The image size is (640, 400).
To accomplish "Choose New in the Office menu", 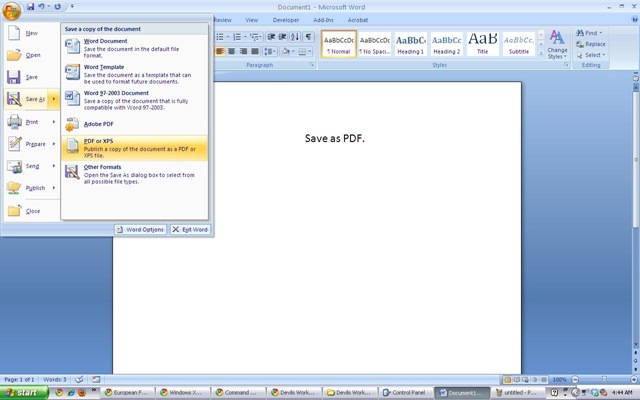I will pos(31,33).
